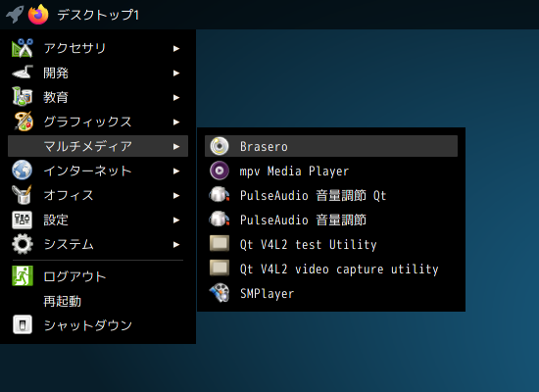Expand the オフィス submenu arrow
Viewport: 539px width, 392px height.
176,195
